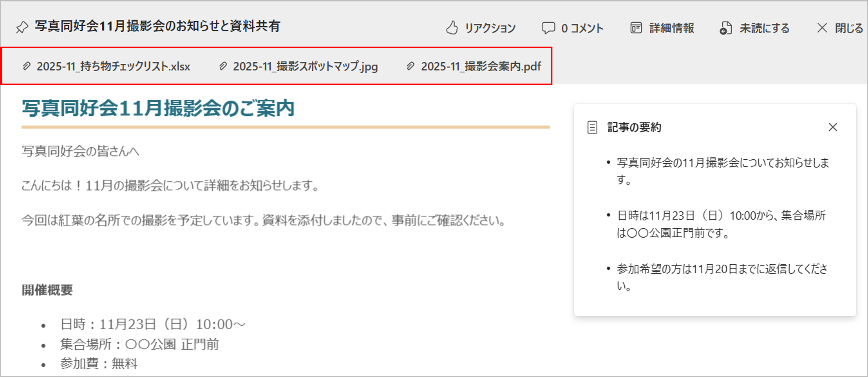Image resolution: width=868 pixels, height=377 pixels.
Task: Show 詳細情報 text button
Action: [x=672, y=28]
